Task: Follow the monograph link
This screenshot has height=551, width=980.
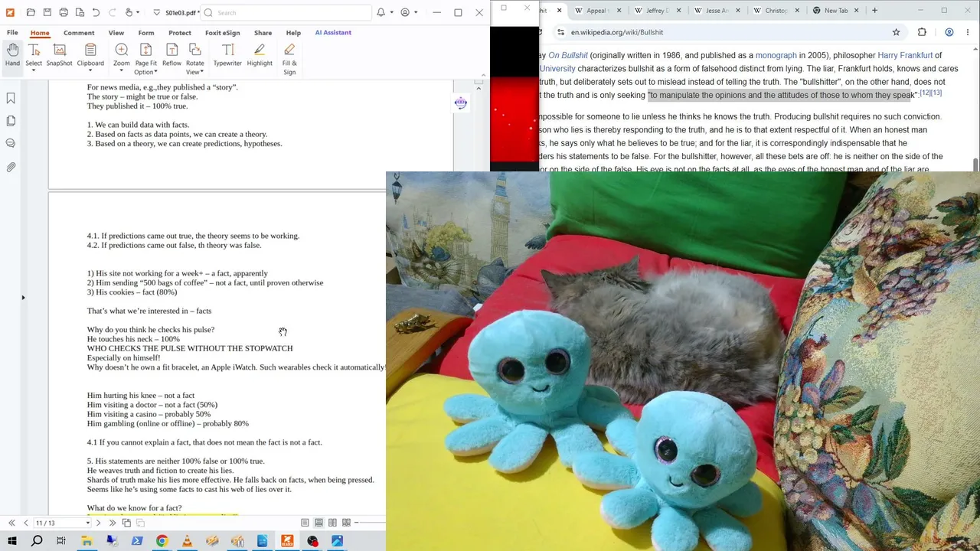Action: pos(776,55)
